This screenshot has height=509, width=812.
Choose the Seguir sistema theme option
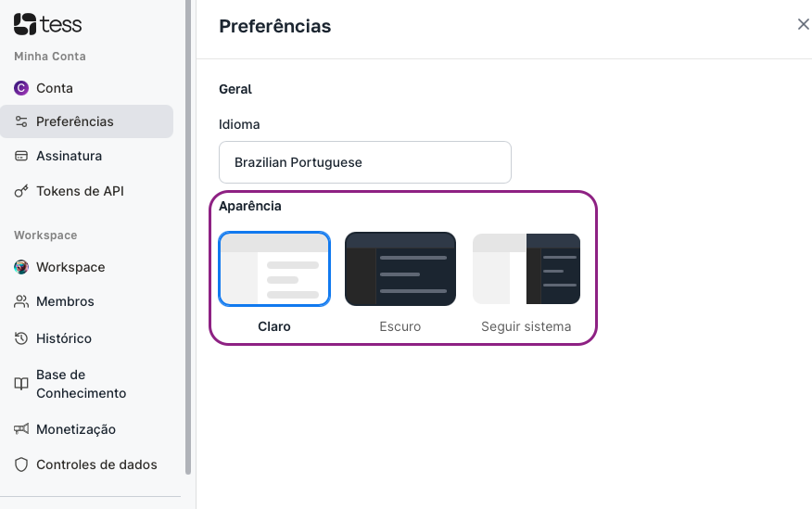coord(527,282)
